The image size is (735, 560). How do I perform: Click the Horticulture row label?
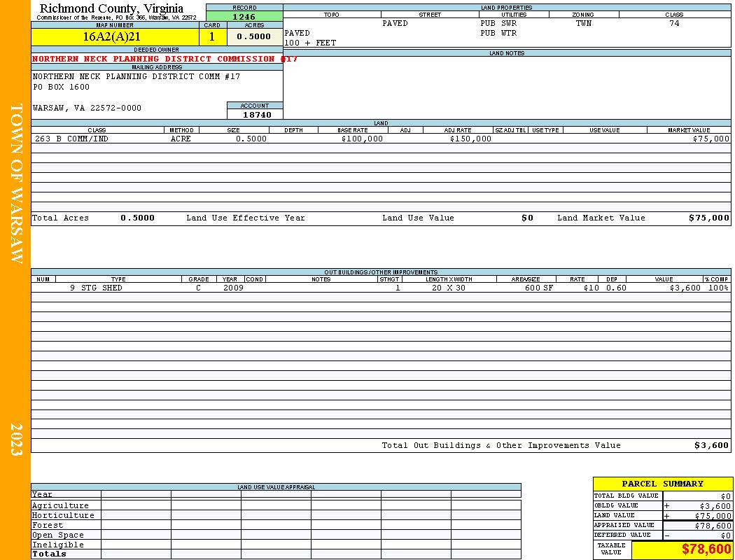pyautogui.click(x=63, y=515)
